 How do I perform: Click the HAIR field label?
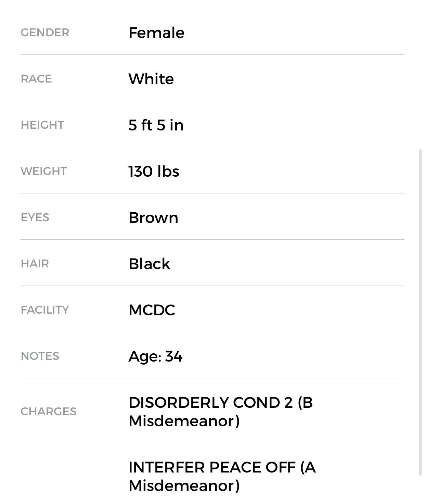pos(35,264)
